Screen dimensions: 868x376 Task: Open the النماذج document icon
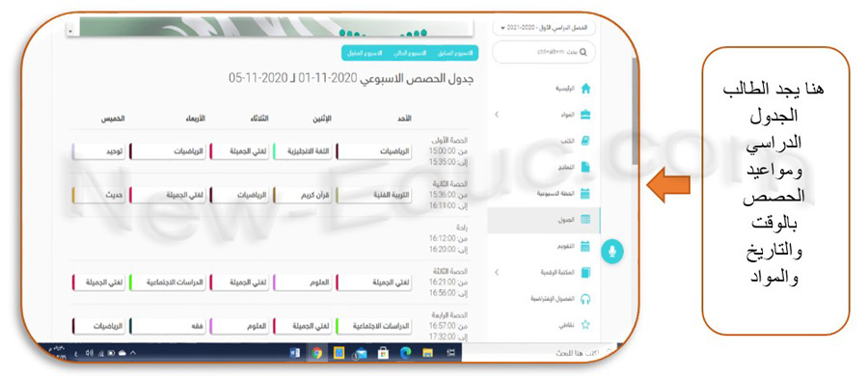click(585, 167)
